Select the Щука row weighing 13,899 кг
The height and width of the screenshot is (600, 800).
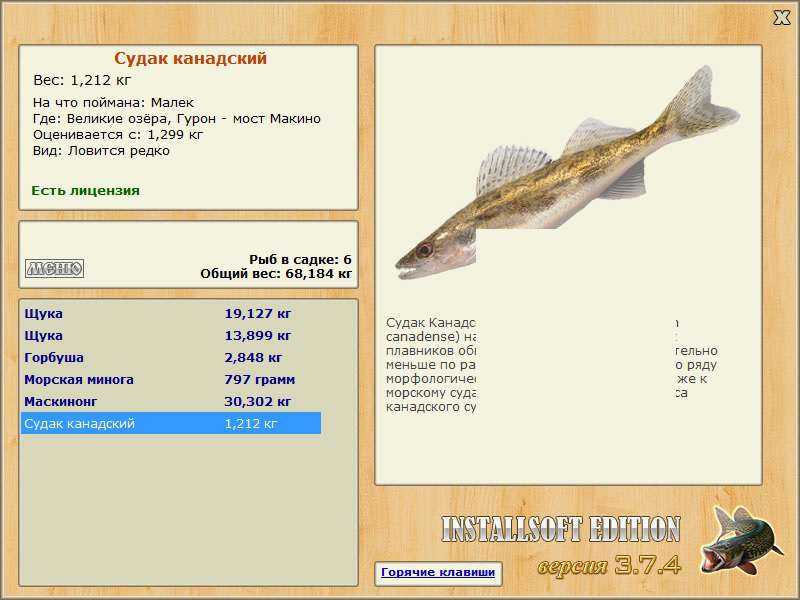click(171, 335)
